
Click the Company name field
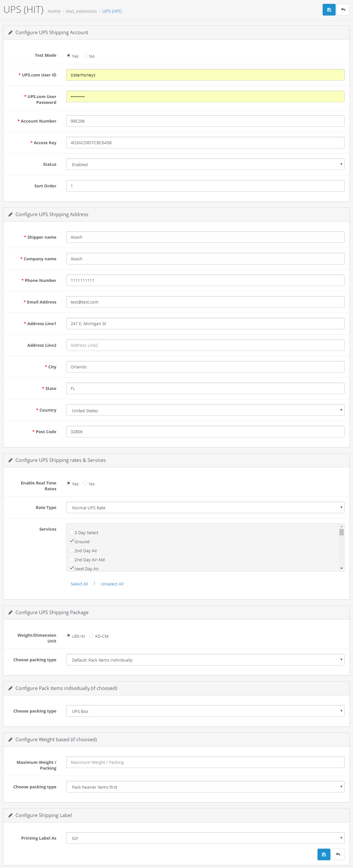205,259
